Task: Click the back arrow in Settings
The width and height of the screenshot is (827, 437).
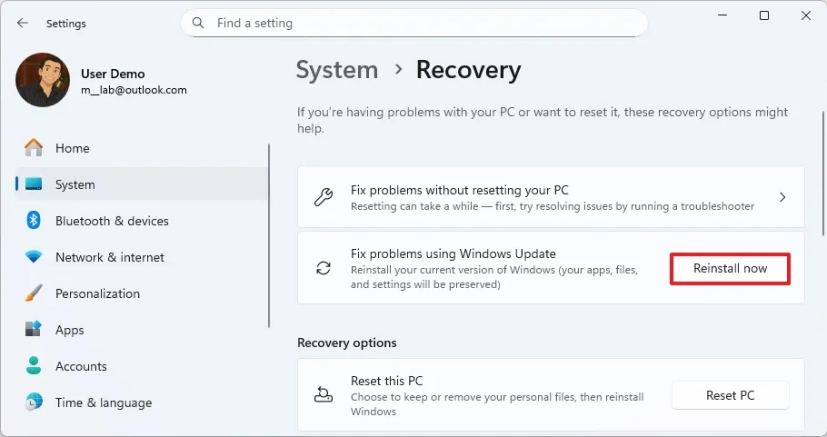Action: (22, 23)
